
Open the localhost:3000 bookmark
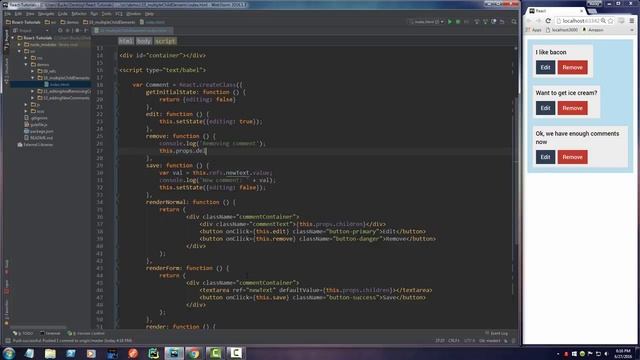pyautogui.click(x=562, y=30)
